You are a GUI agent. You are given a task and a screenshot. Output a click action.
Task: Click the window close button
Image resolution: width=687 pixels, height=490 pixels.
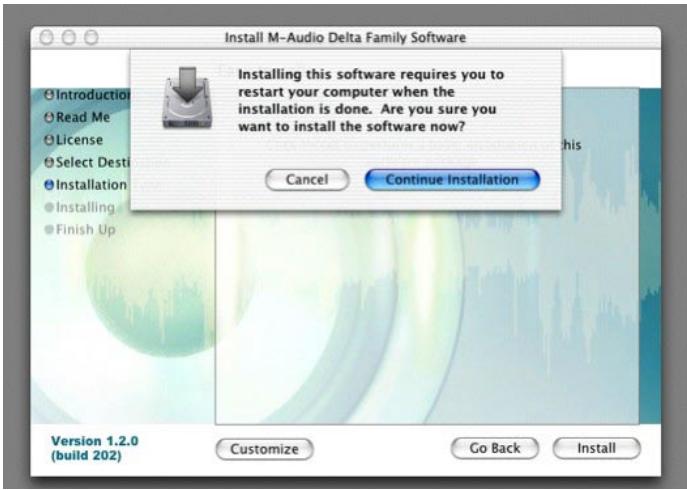coord(46,38)
